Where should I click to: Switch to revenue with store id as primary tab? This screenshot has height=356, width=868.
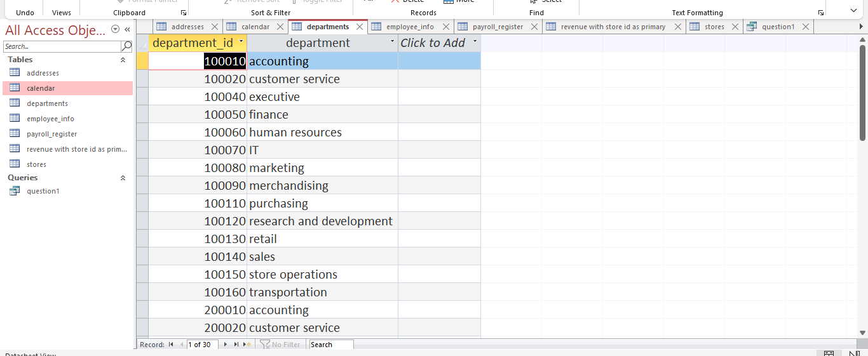(613, 27)
